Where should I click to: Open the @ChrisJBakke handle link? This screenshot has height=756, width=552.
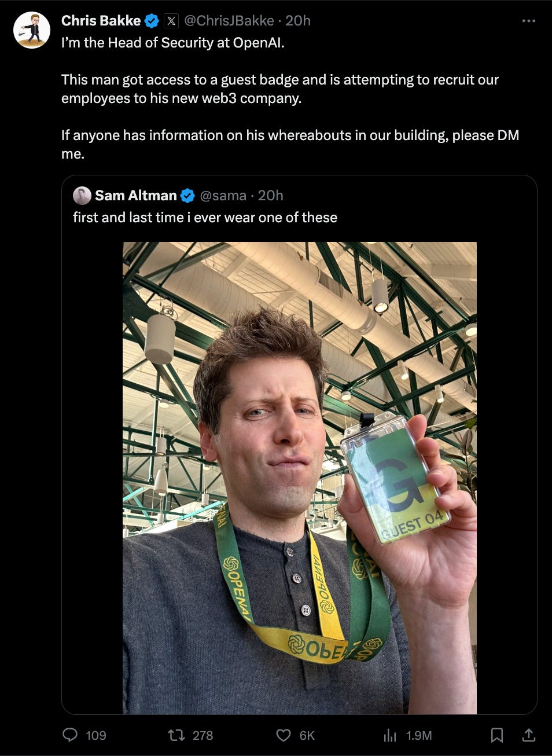pyautogui.click(x=229, y=21)
